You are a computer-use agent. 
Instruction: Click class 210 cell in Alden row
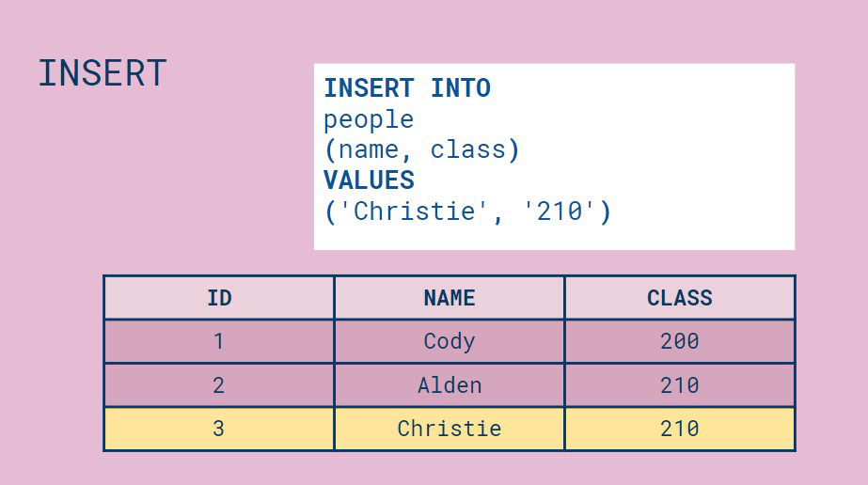coord(680,385)
